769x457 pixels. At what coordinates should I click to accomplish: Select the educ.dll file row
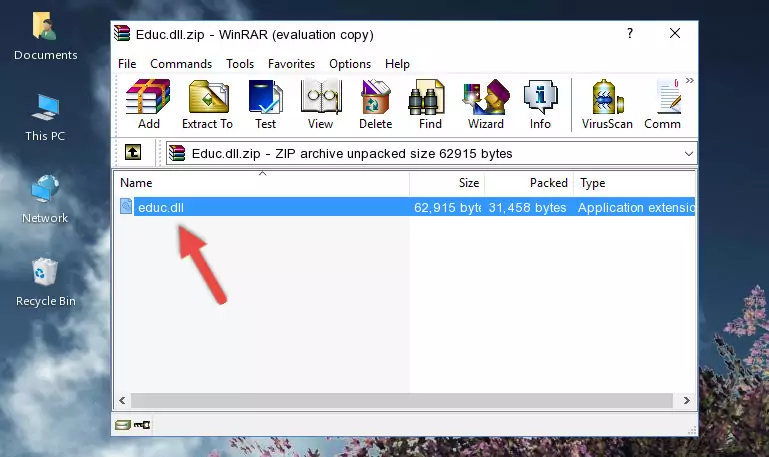tap(407, 207)
